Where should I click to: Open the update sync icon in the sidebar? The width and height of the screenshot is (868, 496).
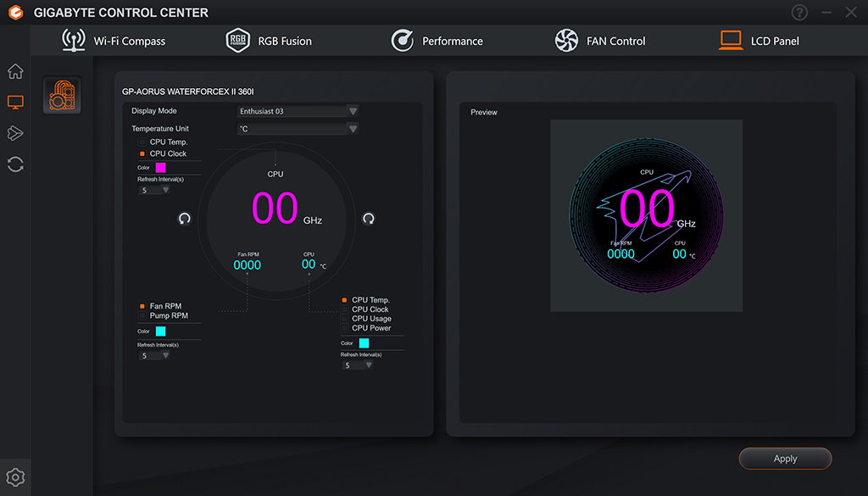click(15, 164)
